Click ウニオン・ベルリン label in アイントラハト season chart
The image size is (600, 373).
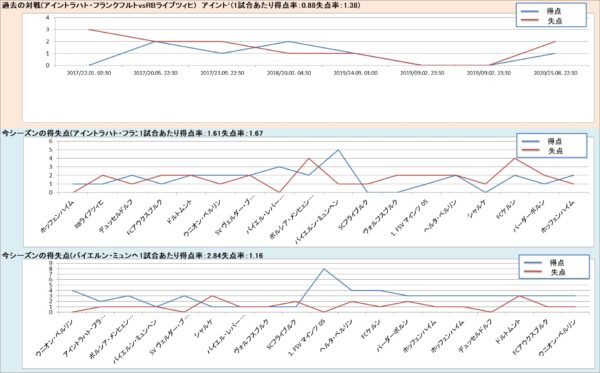(x=202, y=217)
